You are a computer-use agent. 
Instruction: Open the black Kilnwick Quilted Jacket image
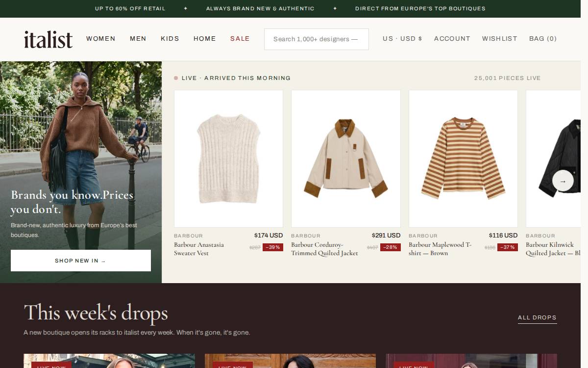[553, 158]
